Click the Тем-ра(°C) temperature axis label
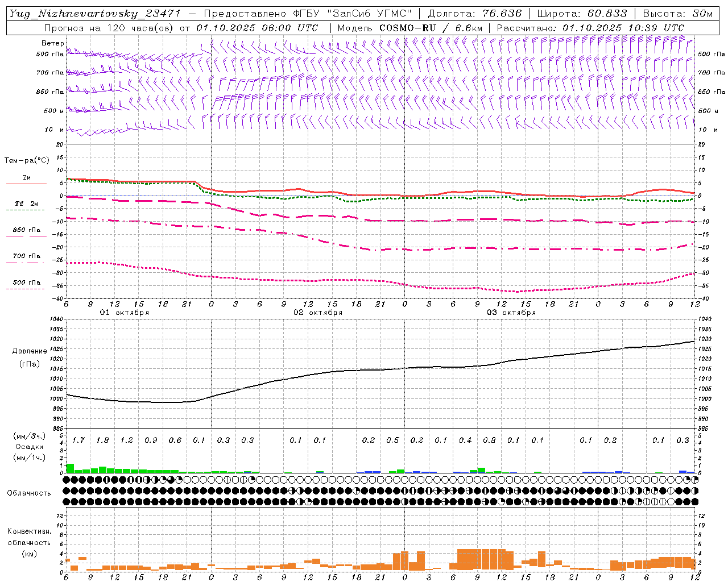Viewport: 728px width, 582px height. click(x=27, y=161)
